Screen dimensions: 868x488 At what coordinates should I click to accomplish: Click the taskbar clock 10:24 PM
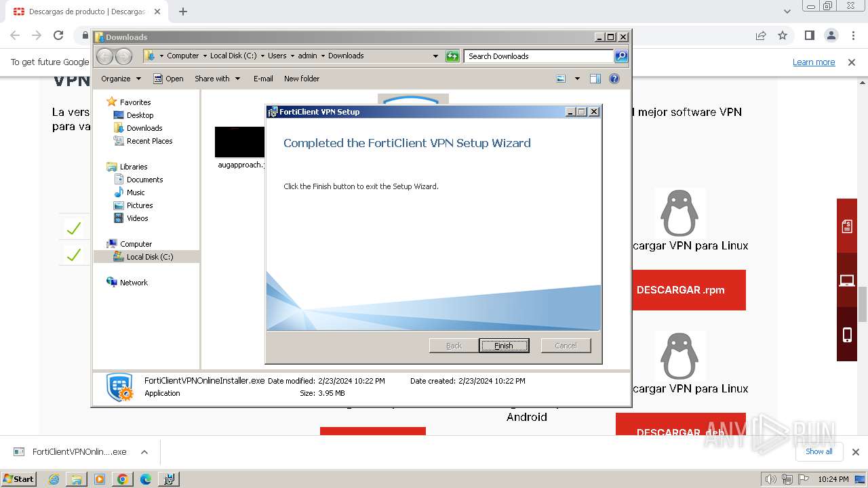click(833, 479)
